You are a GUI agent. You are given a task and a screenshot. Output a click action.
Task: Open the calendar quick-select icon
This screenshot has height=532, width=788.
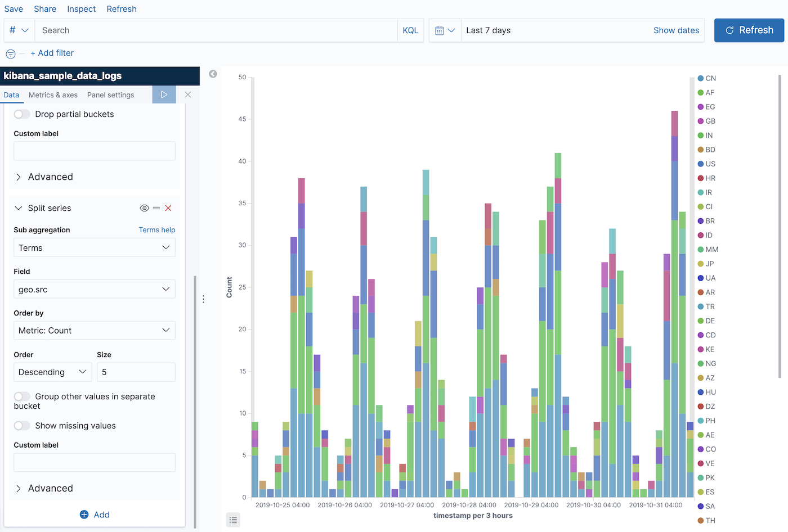pyautogui.click(x=446, y=30)
